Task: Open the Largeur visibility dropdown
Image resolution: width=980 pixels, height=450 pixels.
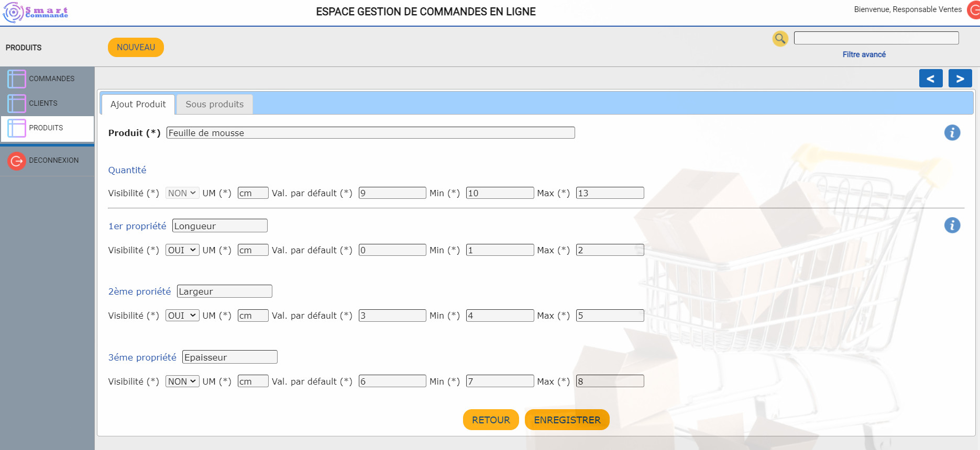Action: 182,315
